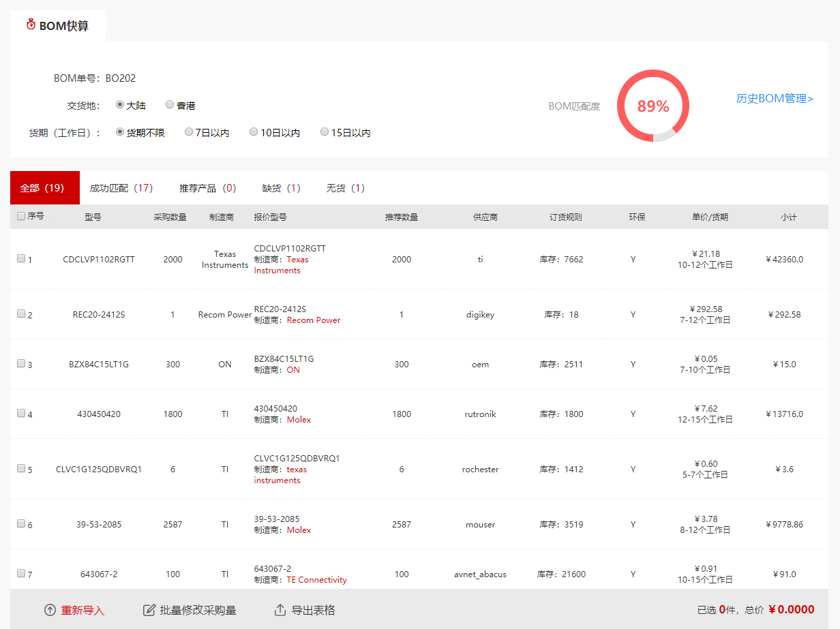The width and height of the screenshot is (840, 629).
Task: Open the 历史BOM管理 link
Action: [x=775, y=99]
